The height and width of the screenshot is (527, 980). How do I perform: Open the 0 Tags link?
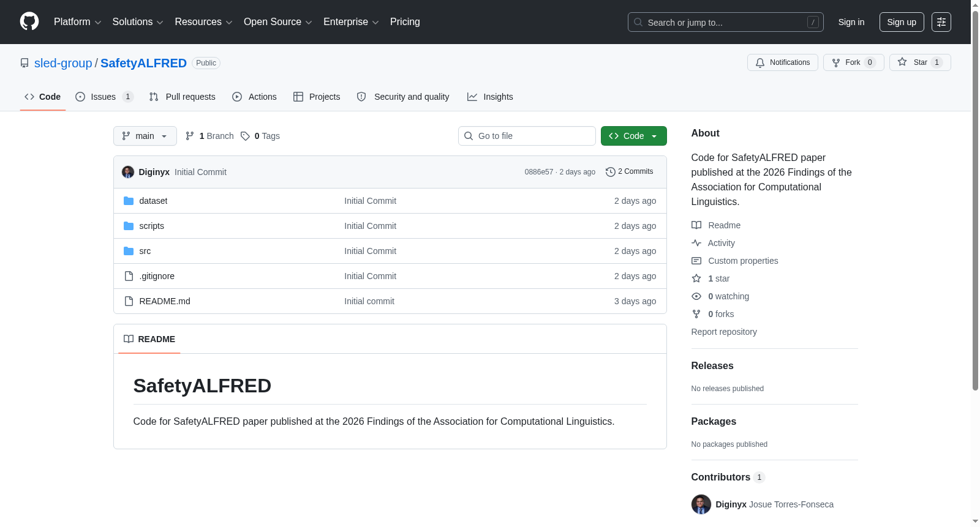point(260,136)
